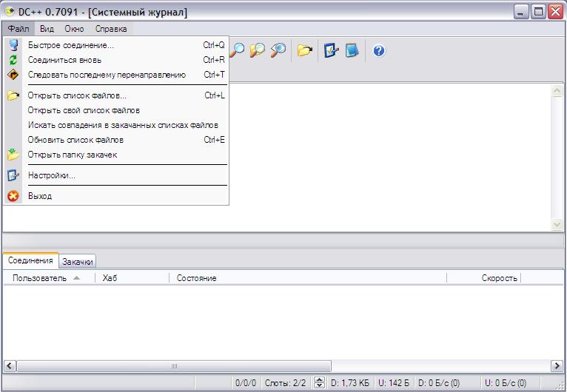Choose Быстрое соединение... from the menu
Image resolution: width=567 pixels, height=392 pixels.
tap(71, 45)
